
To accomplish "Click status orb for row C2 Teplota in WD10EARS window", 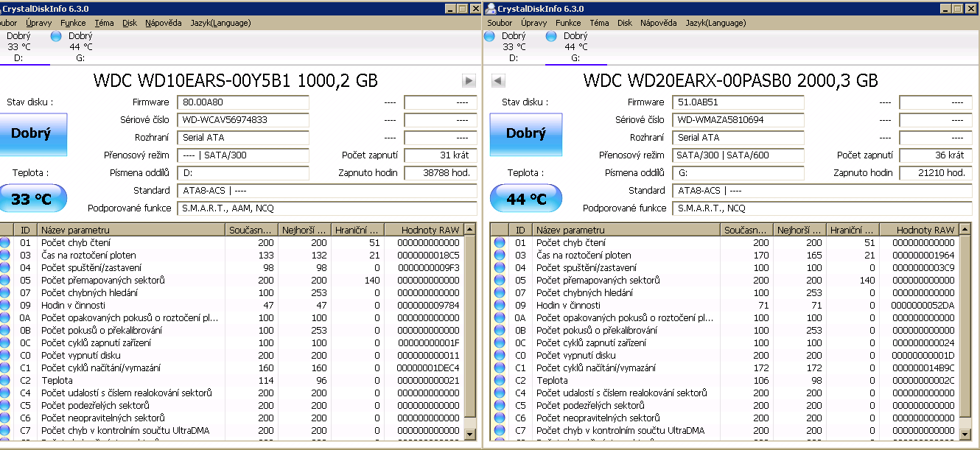I will [x=4, y=380].
